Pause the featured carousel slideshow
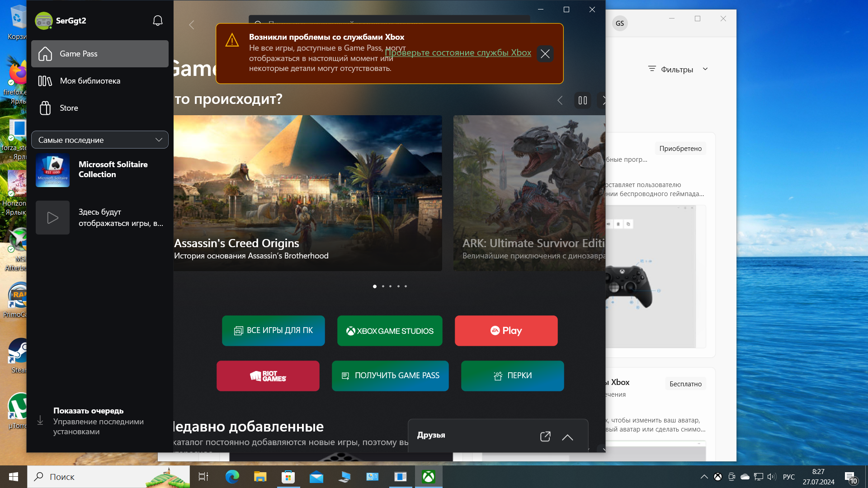Image resolution: width=868 pixels, height=488 pixels. pyautogui.click(x=582, y=100)
